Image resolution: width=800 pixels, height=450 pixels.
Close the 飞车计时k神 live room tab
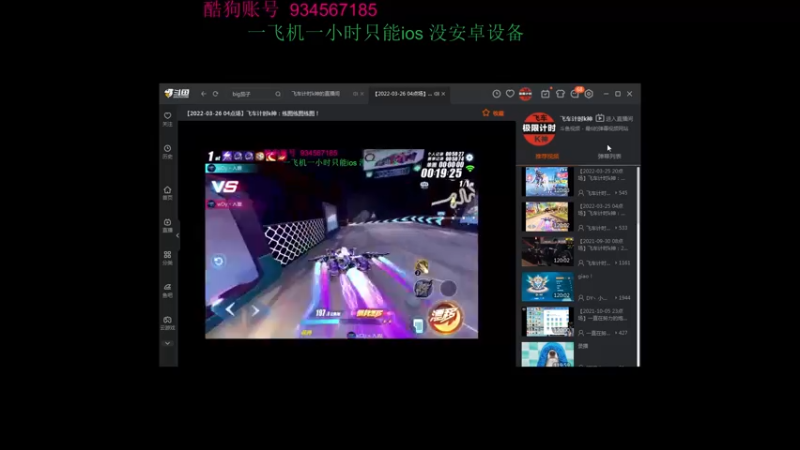point(362,94)
